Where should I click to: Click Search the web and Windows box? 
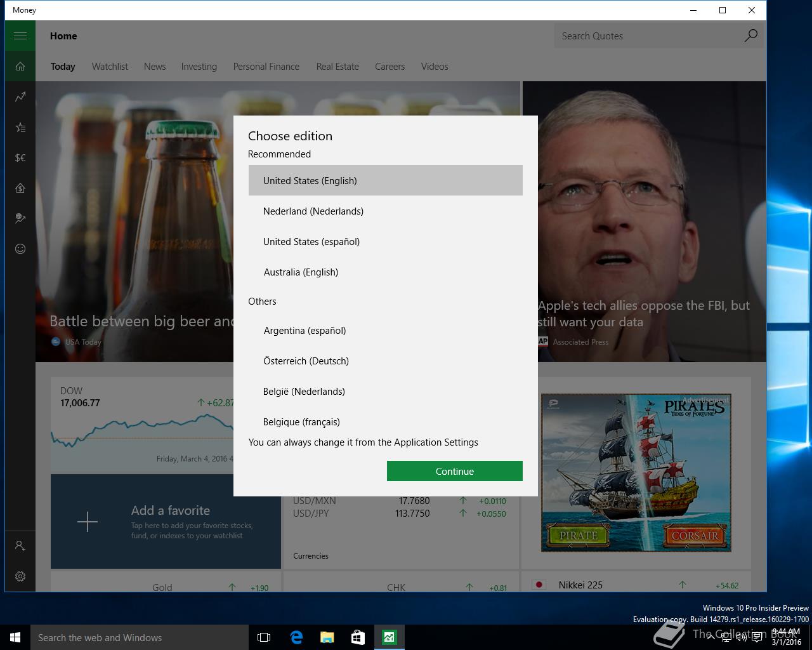140,637
